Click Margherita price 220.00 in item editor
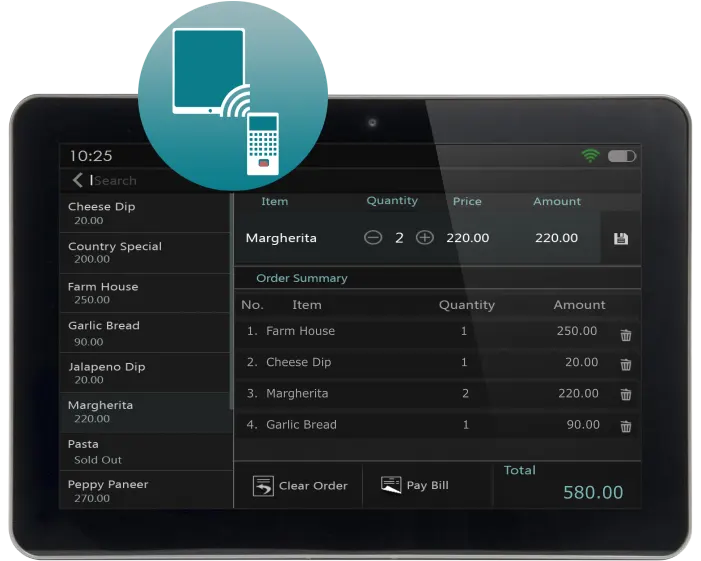The height and width of the screenshot is (561, 701). pyautogui.click(x=468, y=238)
